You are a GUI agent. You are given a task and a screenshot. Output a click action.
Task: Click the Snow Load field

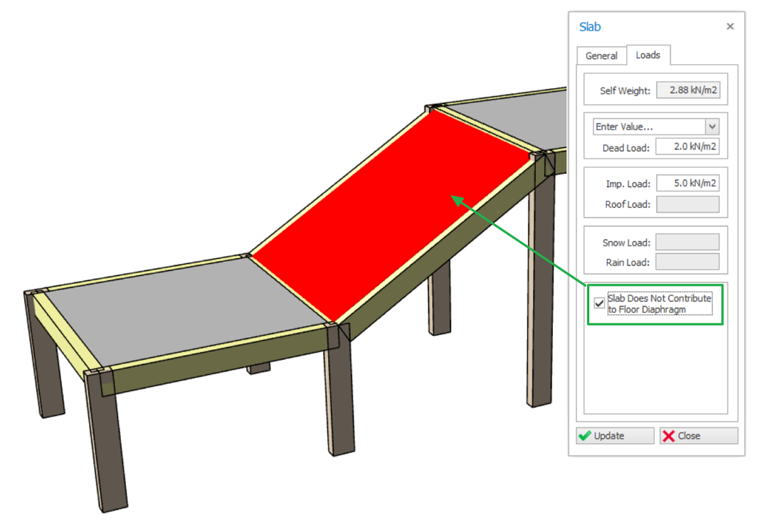click(687, 243)
